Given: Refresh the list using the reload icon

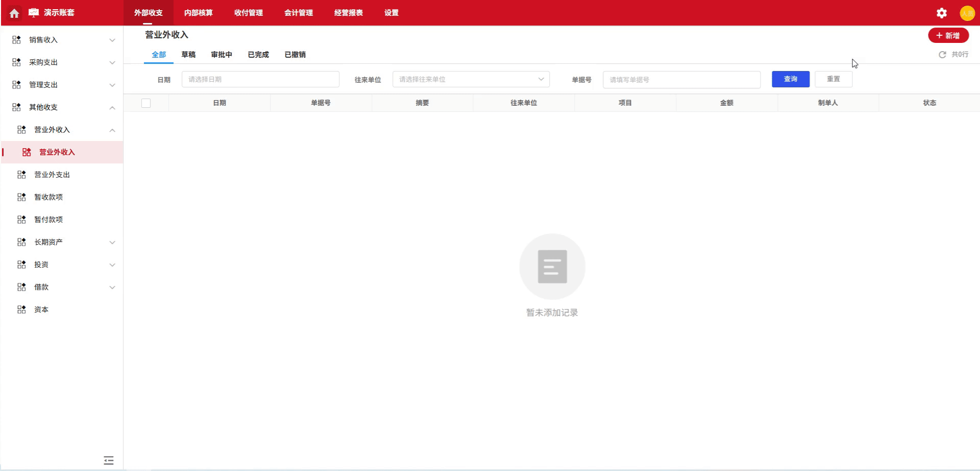Looking at the screenshot, I should [x=942, y=54].
